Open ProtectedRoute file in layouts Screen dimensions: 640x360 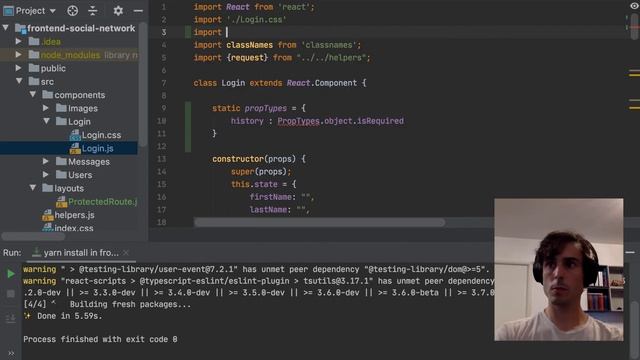click(x=102, y=202)
